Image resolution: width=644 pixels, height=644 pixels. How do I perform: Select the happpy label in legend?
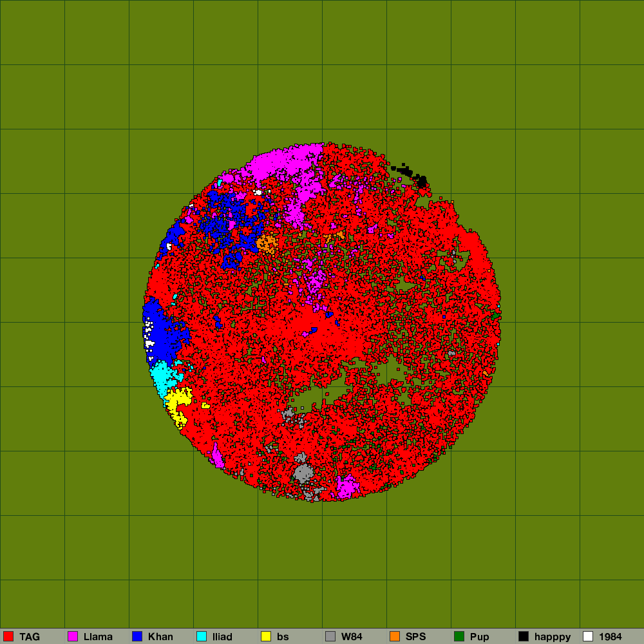tap(553, 637)
